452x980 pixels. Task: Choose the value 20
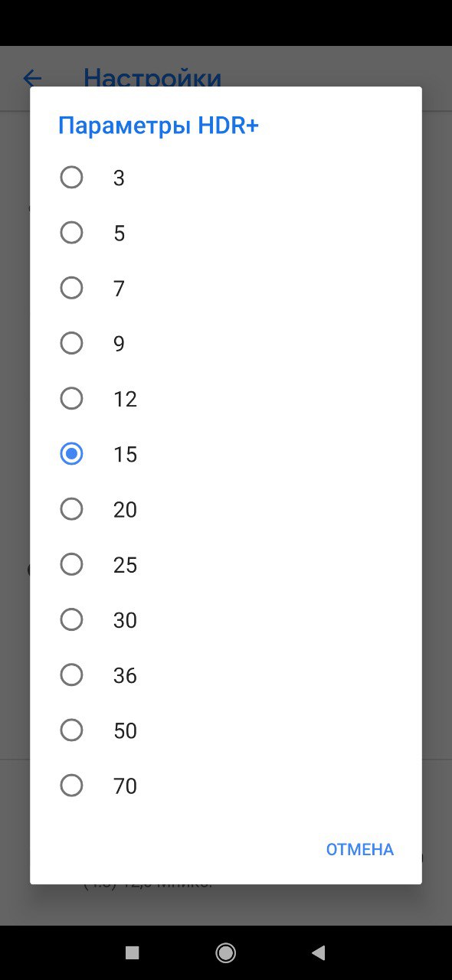[71, 509]
